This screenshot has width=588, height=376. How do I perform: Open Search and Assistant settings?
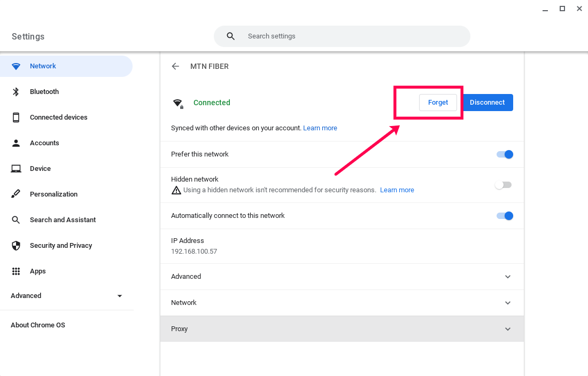(66, 220)
